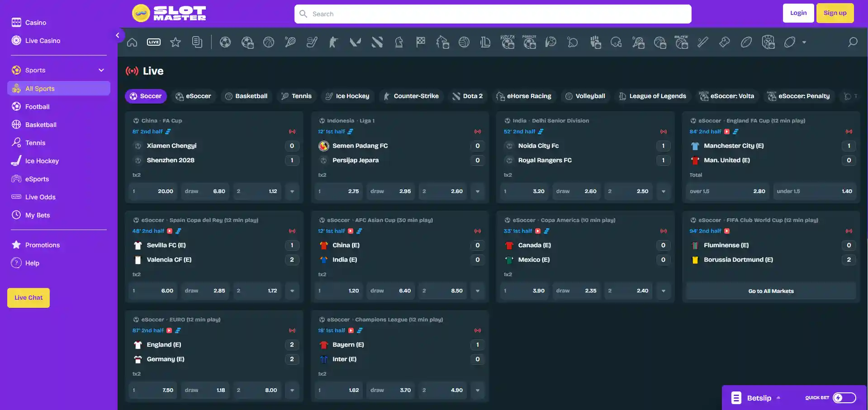
Task: Expand more markets for England (E) match
Action: [292, 390]
